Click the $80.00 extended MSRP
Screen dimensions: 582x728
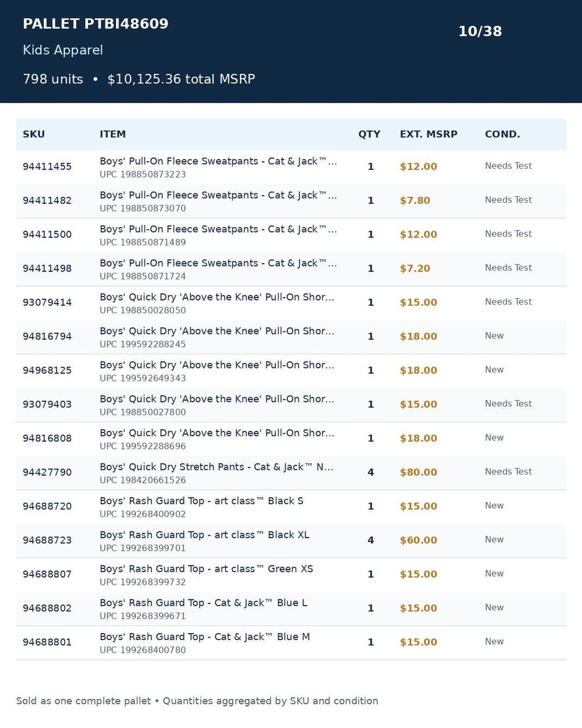pyautogui.click(x=418, y=472)
